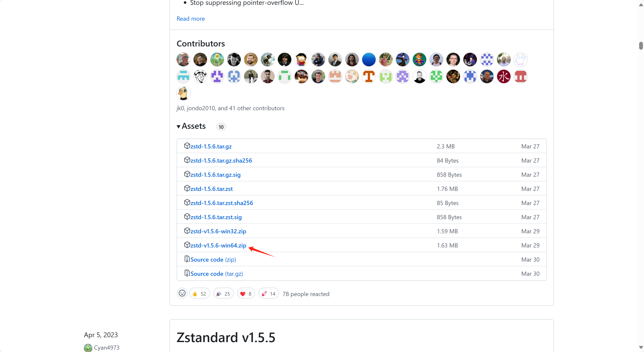Open the orange letter T contributor avatar
Image resolution: width=644 pixels, height=352 pixels.
pyautogui.click(x=369, y=76)
